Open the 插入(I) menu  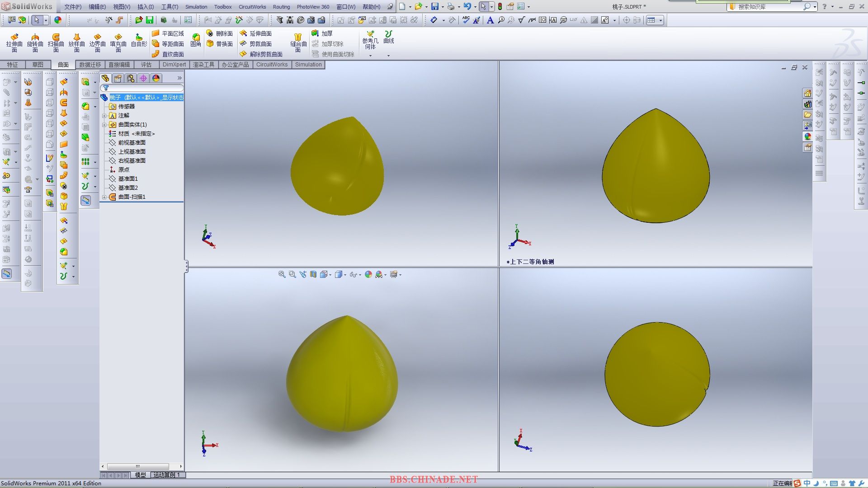click(x=146, y=7)
